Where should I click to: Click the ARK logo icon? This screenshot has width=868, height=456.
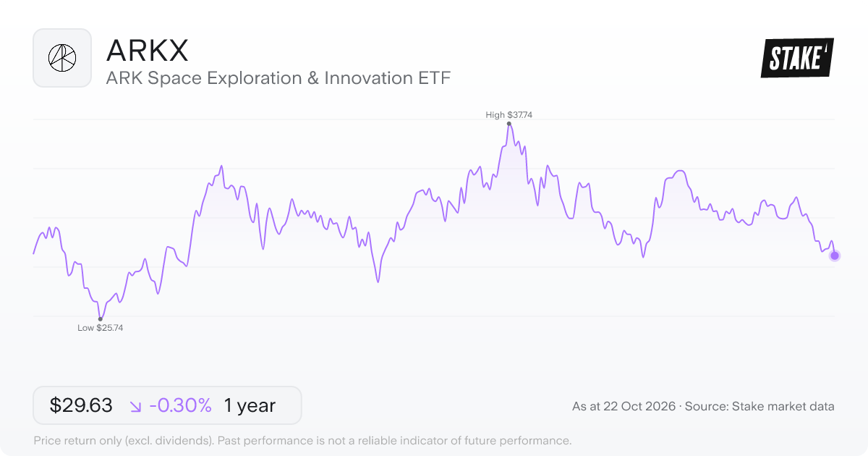point(62,58)
